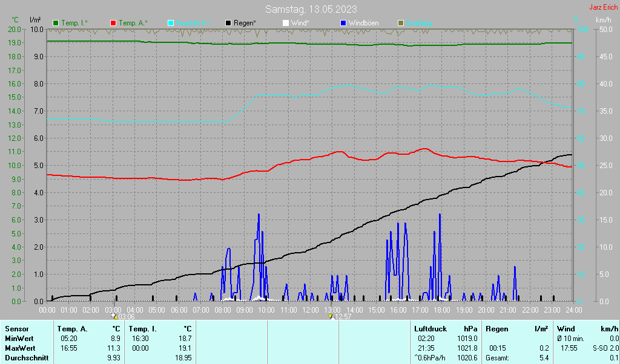
Task: Click the black Regen legend square
Action: click(228, 23)
